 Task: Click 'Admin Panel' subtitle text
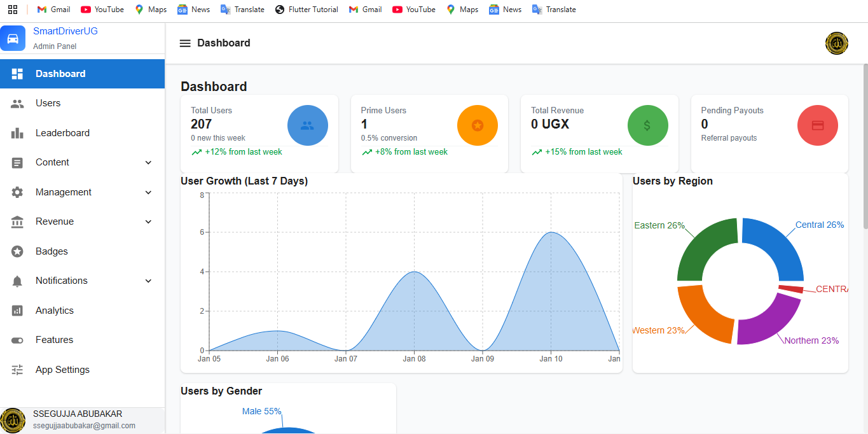55,46
